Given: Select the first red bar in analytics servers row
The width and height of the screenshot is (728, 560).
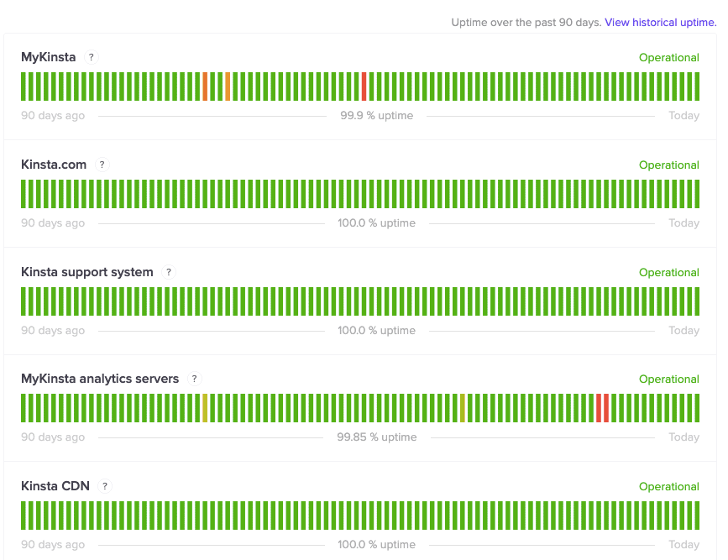Looking at the screenshot, I should (x=599, y=408).
